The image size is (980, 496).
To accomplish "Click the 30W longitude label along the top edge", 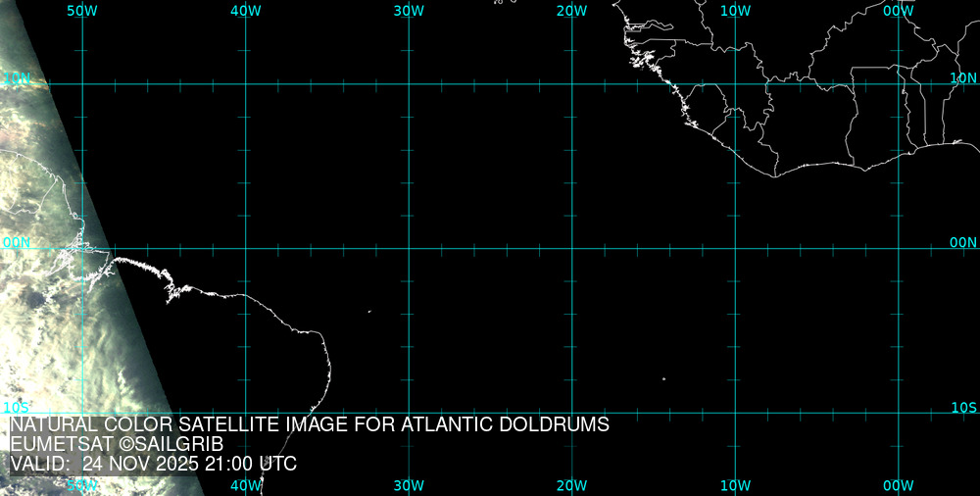I will pos(409,11).
